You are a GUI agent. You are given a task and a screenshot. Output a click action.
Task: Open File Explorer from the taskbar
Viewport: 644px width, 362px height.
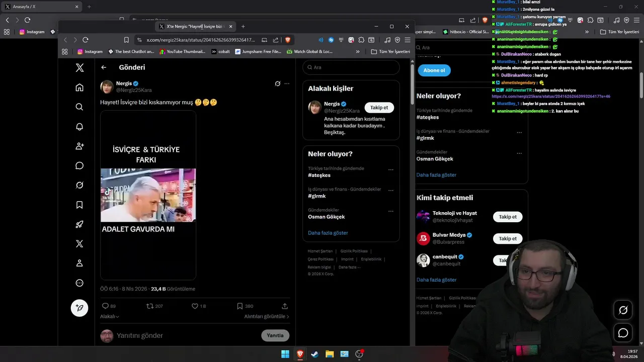tap(330, 354)
